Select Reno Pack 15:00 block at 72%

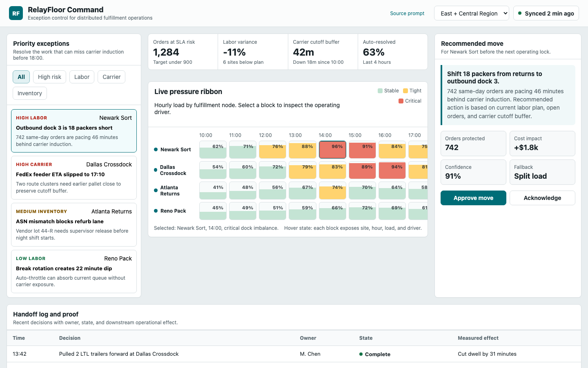tap(362, 211)
